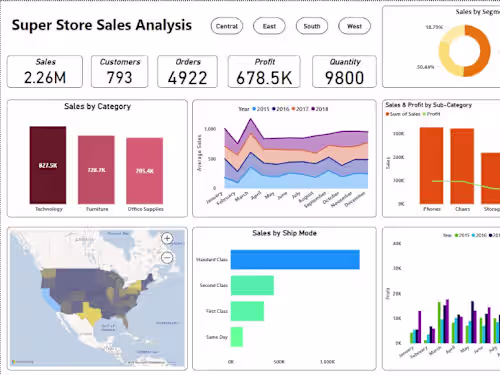Screen dimensions: 500x375
Task: Select the First Class bar
Action: pos(247,311)
